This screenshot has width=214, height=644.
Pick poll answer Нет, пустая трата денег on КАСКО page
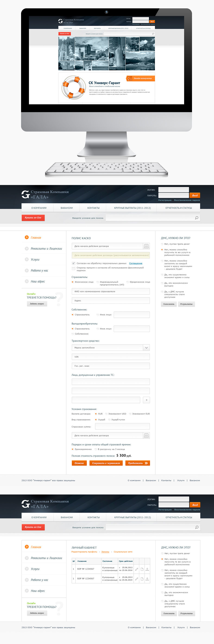pyautogui.click(x=162, y=244)
